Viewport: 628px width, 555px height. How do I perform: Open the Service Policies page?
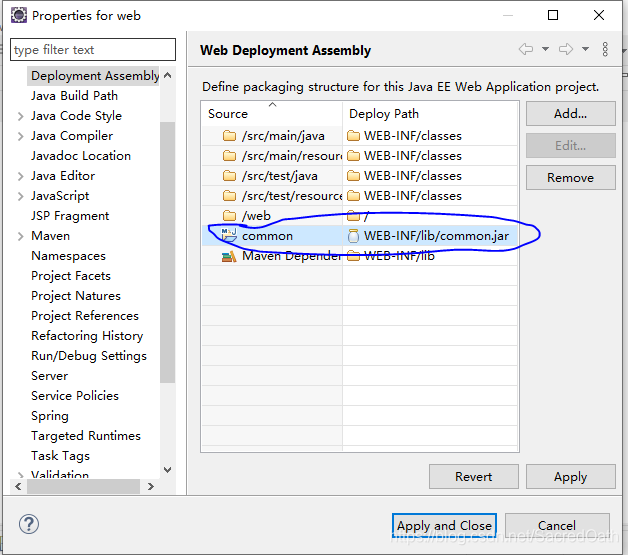coord(75,396)
